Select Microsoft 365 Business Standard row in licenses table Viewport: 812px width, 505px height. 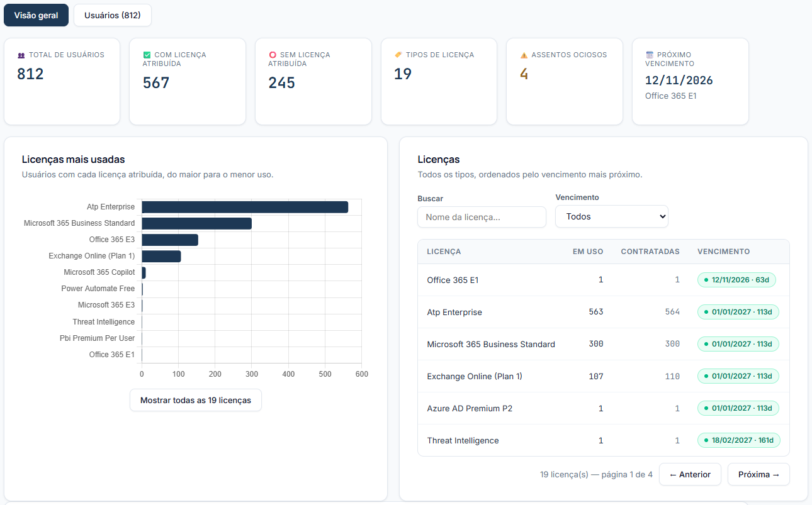point(604,344)
